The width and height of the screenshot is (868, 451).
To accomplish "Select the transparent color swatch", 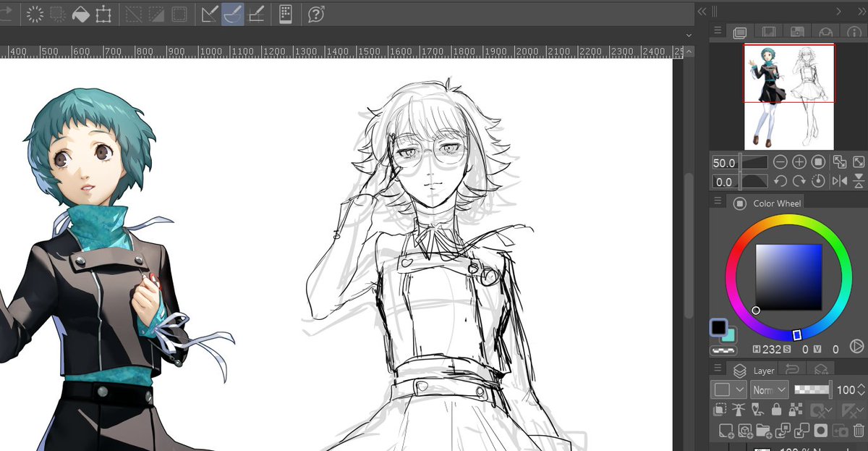I will tap(723, 350).
